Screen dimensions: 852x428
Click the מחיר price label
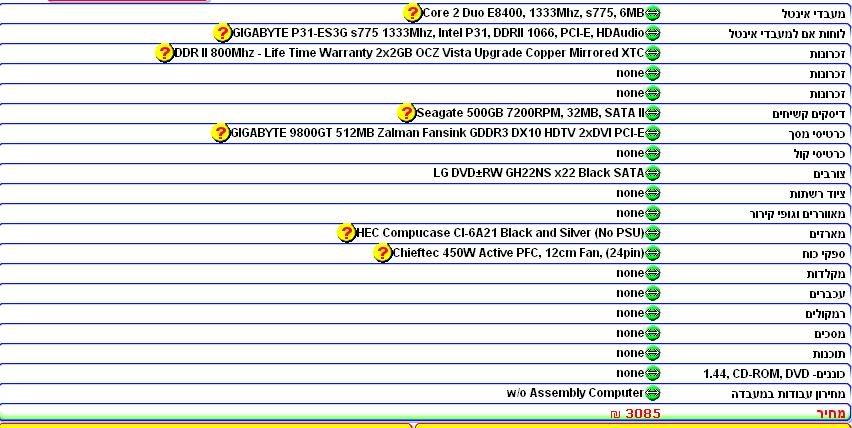pyautogui.click(x=831, y=414)
